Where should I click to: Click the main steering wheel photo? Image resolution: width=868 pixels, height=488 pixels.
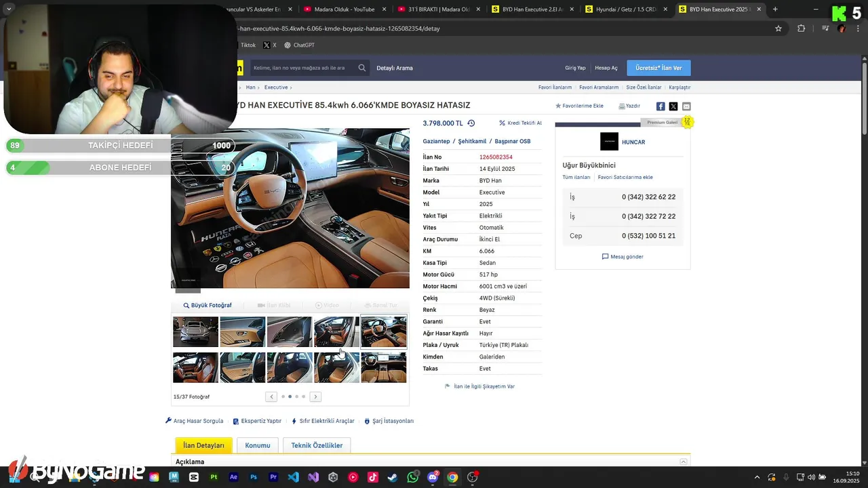(x=290, y=208)
